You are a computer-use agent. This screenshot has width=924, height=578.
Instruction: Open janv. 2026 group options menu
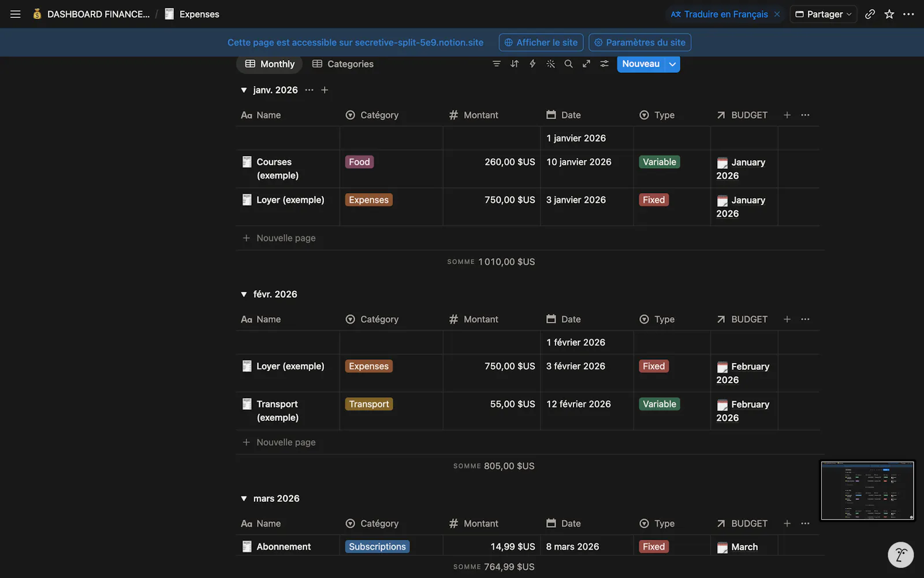309,90
